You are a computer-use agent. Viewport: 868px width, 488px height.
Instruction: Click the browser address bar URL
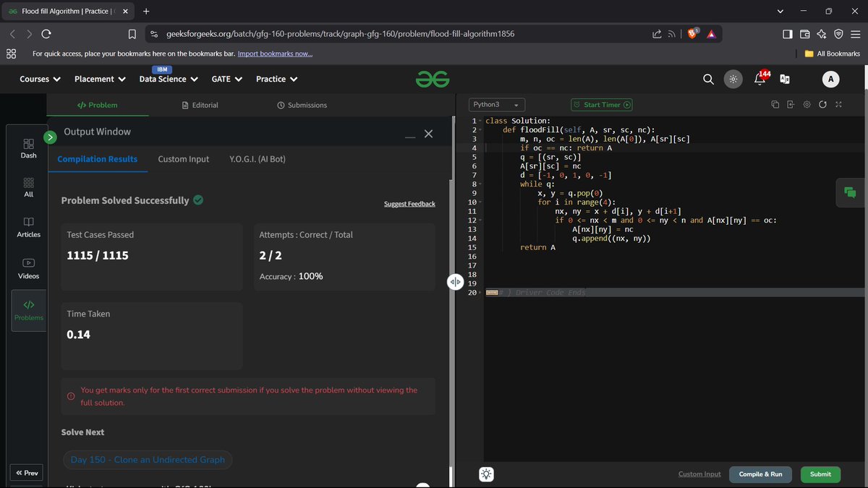pyautogui.click(x=340, y=34)
